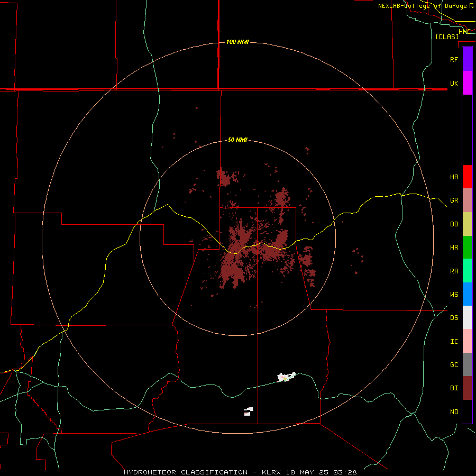This screenshot has height=476, width=476.
Task: Select the light pink IC legend swatch
Action: pyautogui.click(x=467, y=341)
